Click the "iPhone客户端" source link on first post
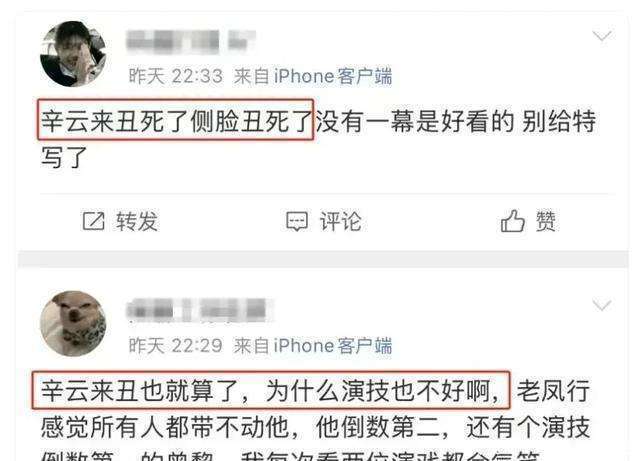The height and width of the screenshot is (461, 640). point(333,76)
